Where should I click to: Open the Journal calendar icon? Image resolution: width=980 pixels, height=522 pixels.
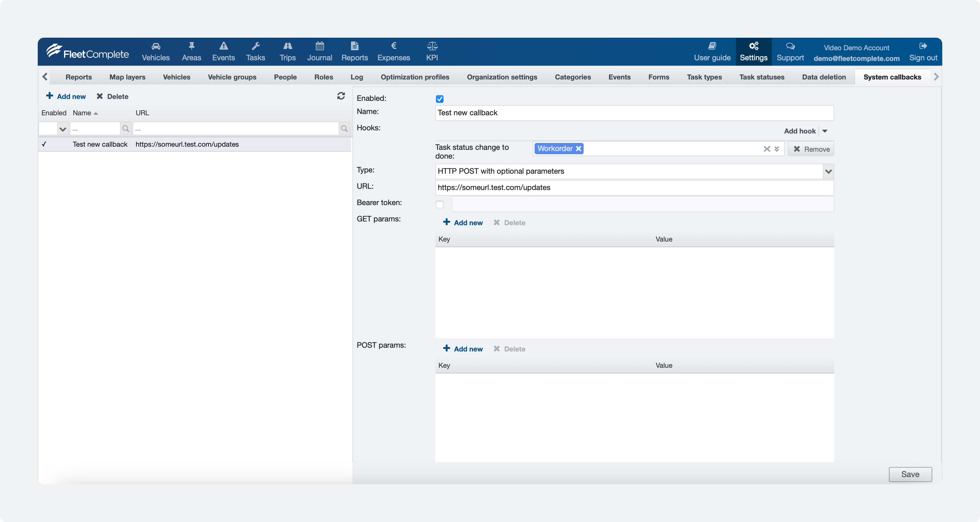[x=319, y=46]
